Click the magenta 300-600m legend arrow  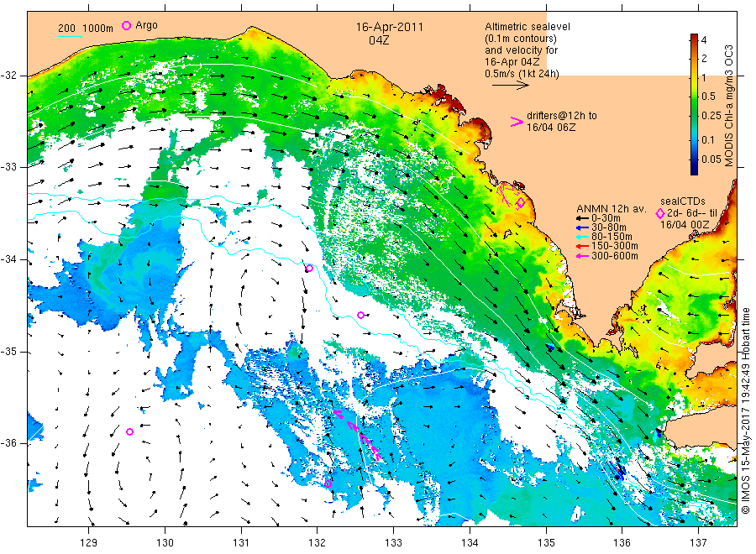point(583,256)
